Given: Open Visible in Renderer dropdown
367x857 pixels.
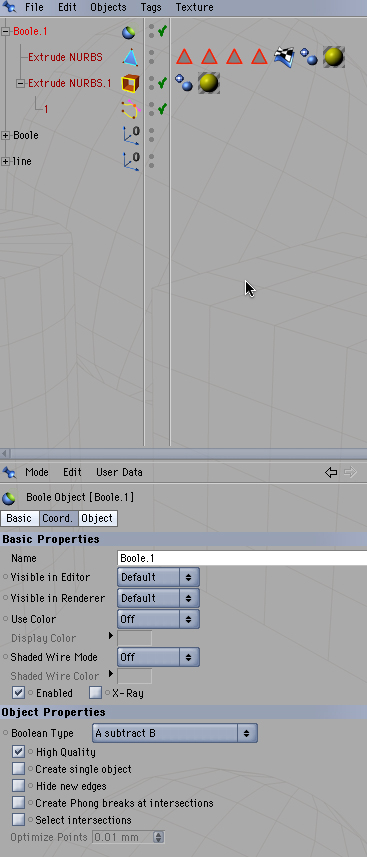Looking at the screenshot, I should 158,598.
